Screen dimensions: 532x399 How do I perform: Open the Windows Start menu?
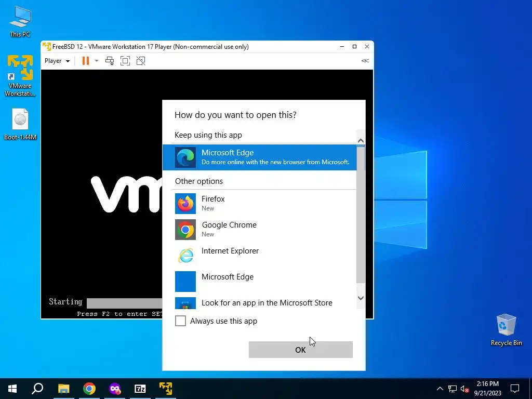pyautogui.click(x=12, y=389)
